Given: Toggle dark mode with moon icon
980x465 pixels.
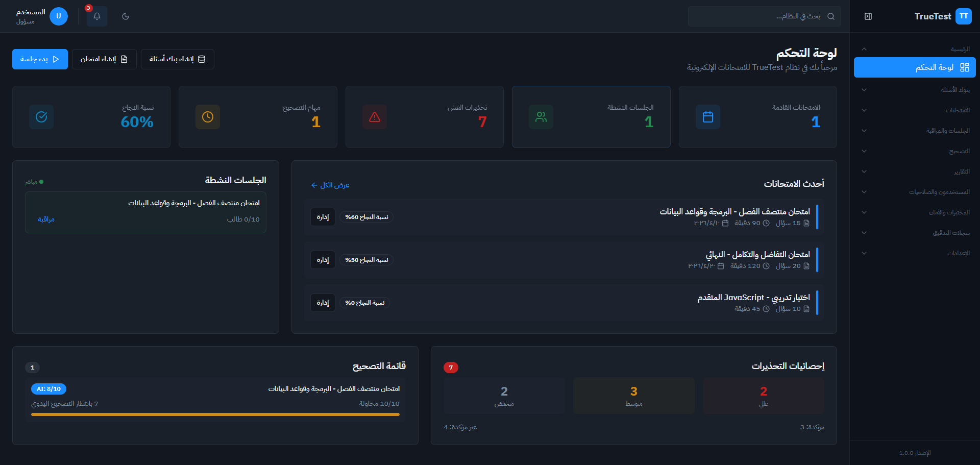Looking at the screenshot, I should click(x=126, y=16).
